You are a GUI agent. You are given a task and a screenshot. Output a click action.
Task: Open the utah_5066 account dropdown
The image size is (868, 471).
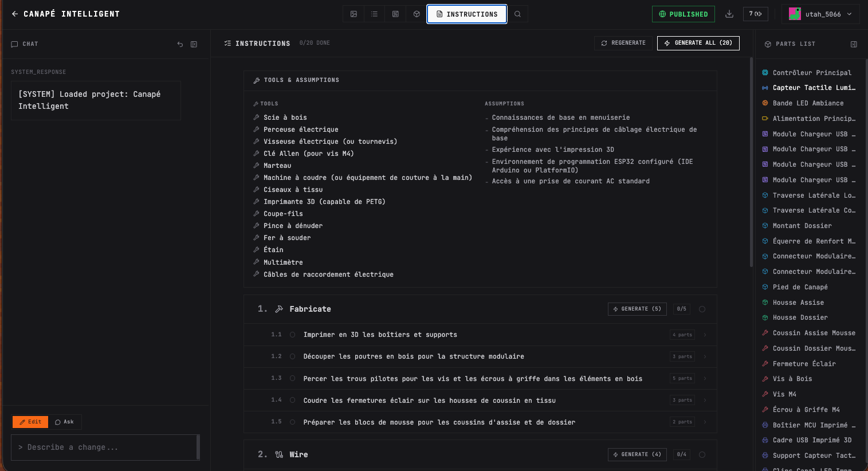tap(820, 14)
